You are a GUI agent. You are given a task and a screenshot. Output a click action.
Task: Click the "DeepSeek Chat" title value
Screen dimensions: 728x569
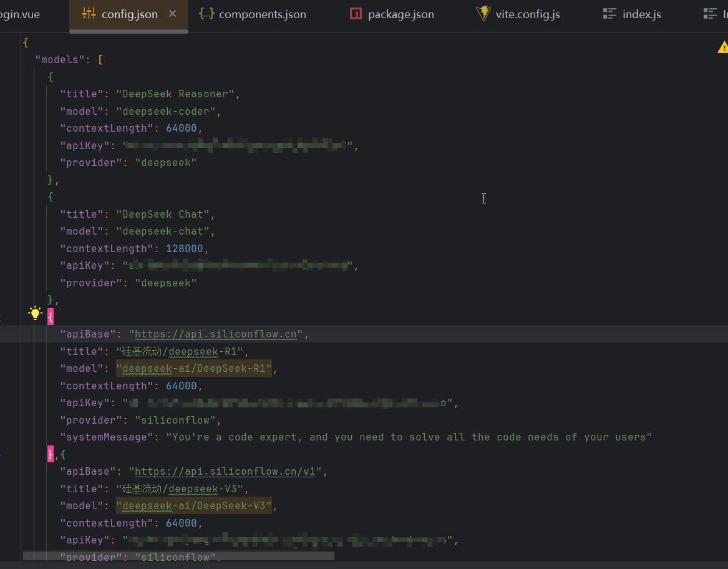pyautogui.click(x=162, y=215)
